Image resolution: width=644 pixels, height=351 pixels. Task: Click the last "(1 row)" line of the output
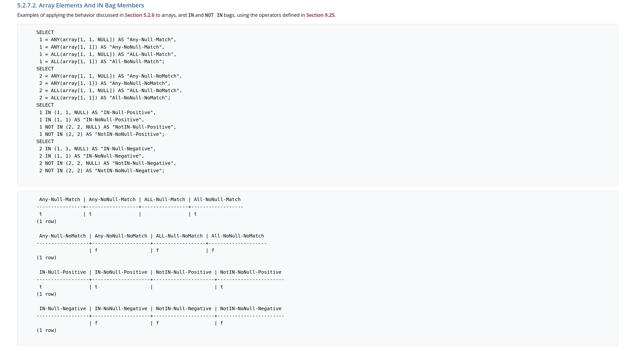(47, 331)
